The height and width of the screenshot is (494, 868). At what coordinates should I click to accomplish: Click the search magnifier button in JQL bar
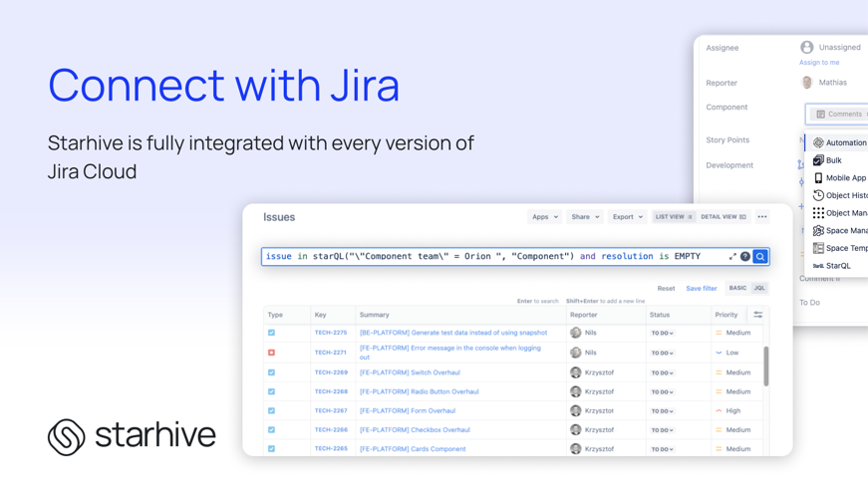760,257
